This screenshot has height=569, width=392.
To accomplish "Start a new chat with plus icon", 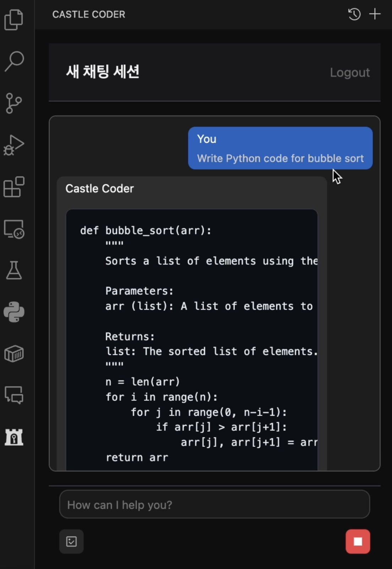I will click(375, 14).
